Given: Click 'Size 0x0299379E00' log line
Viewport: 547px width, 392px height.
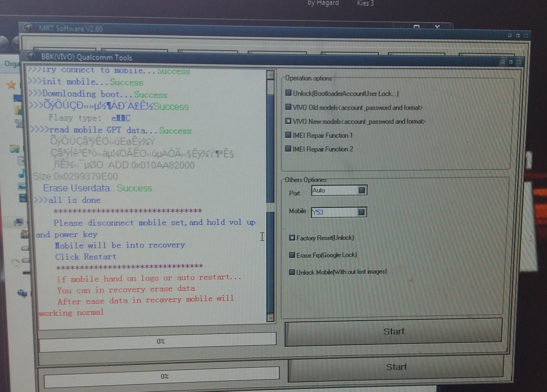Looking at the screenshot, I should [75, 176].
